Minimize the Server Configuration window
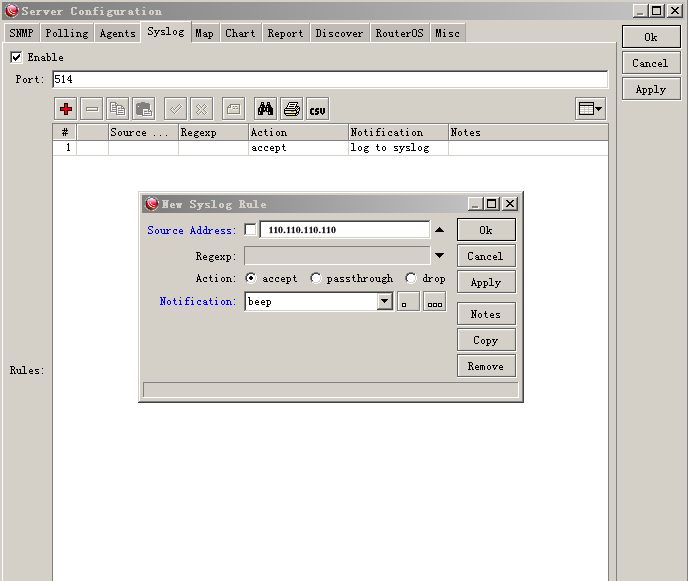This screenshot has height=581, width=688. (x=640, y=11)
